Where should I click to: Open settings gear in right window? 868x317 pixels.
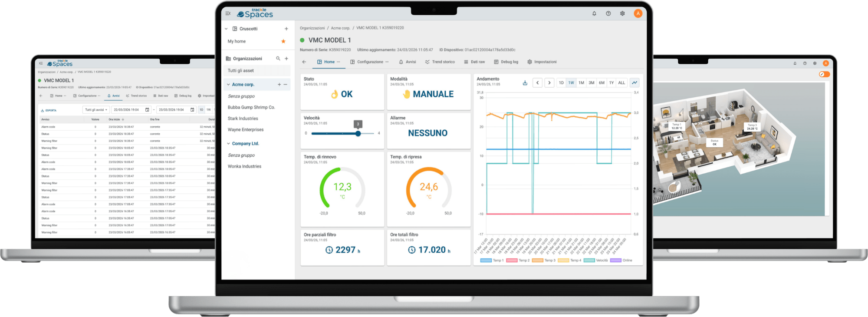point(815,63)
